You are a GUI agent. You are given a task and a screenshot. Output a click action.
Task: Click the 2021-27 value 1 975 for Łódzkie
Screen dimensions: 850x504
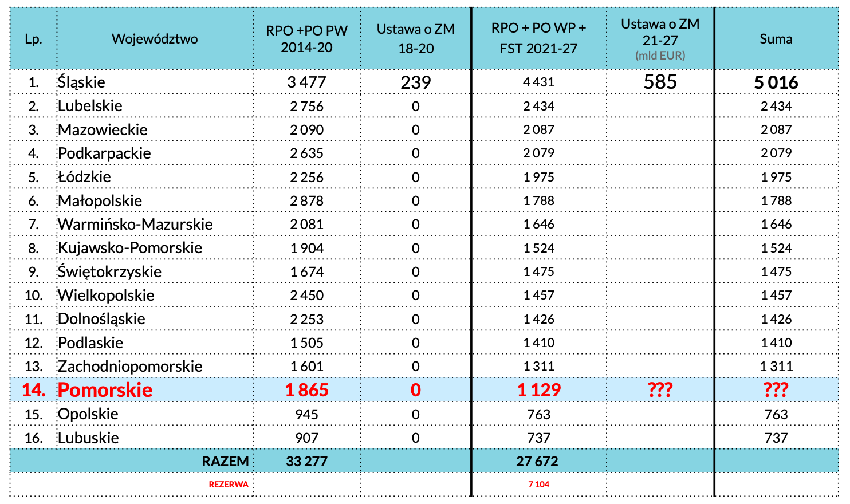538,178
